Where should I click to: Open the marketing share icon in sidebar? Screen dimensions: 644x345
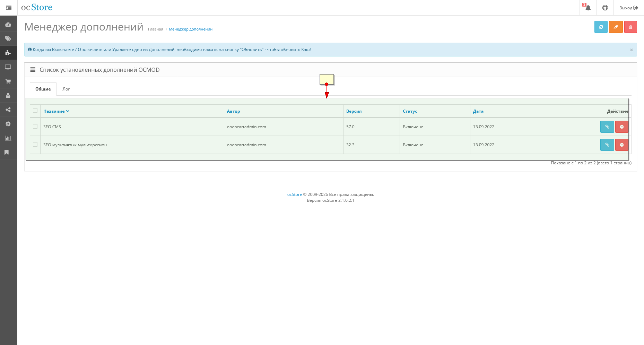point(8,110)
